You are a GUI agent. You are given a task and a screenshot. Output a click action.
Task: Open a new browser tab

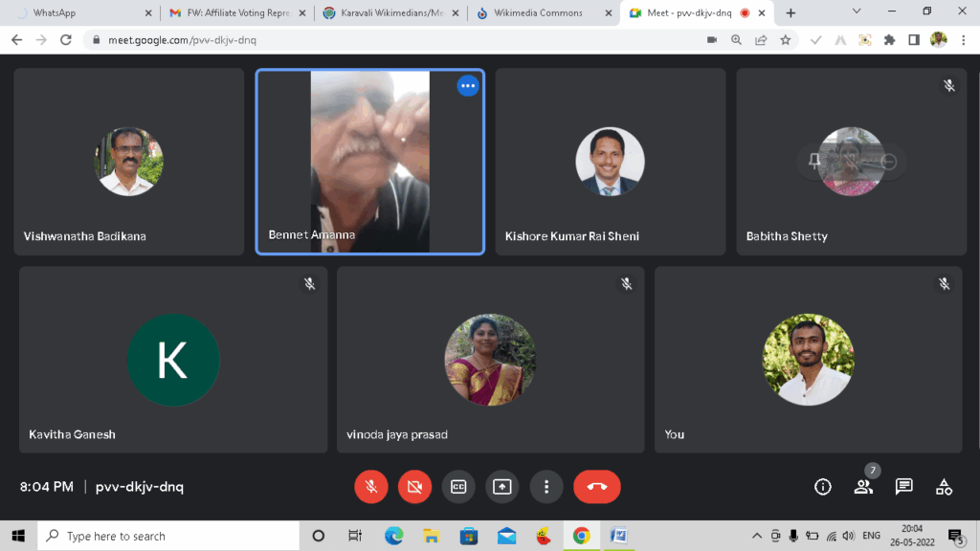(791, 13)
